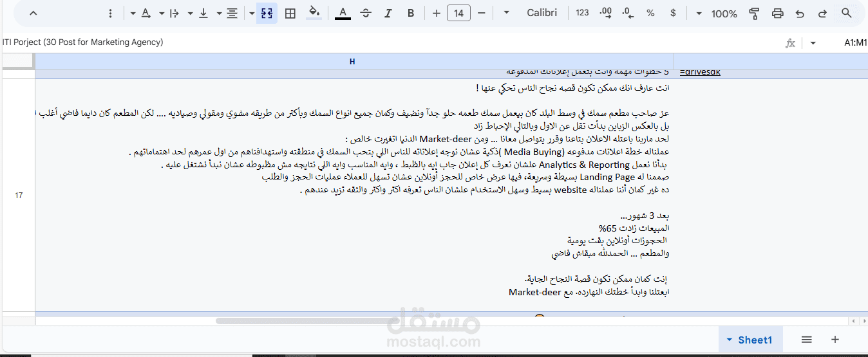The width and height of the screenshot is (868, 357).
Task: Select row 17 header
Action: click(18, 195)
